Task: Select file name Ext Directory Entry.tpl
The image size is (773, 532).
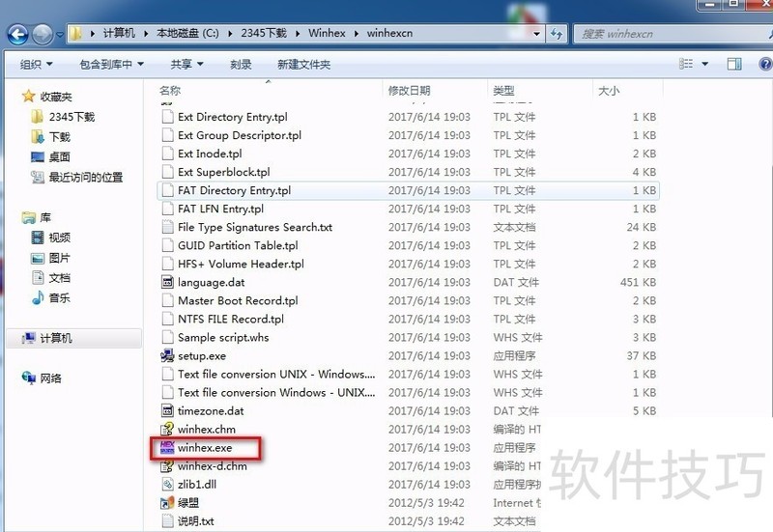Action: point(233,117)
